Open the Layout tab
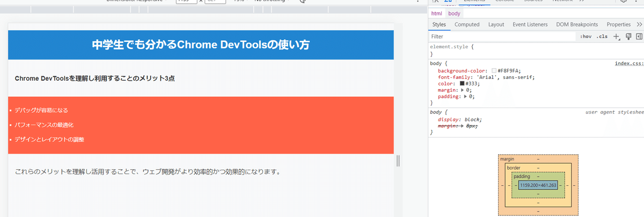Viewport: 644px width, 217px height. coord(496,25)
